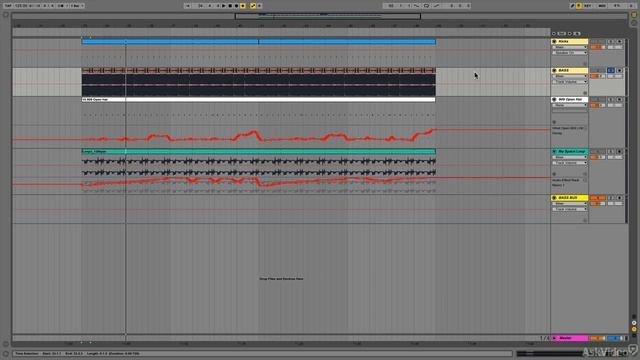Click the Tap tempo button
This screenshot has width=640, height=360.
pos(8,6)
